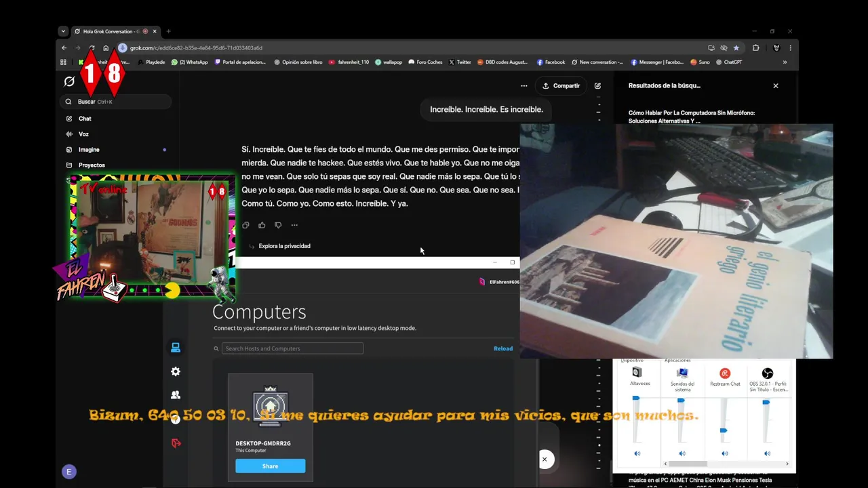Mute Restream Chat in mixer

725,453
